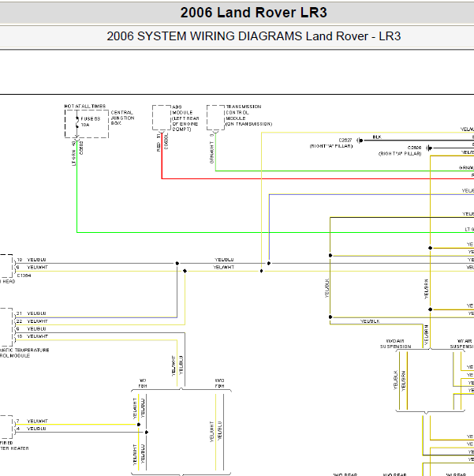The width and height of the screenshot is (474, 476).
Task: Click the vertical "YEL/BLU" label inside the W/O FBH bracket
Action: (x=219, y=430)
